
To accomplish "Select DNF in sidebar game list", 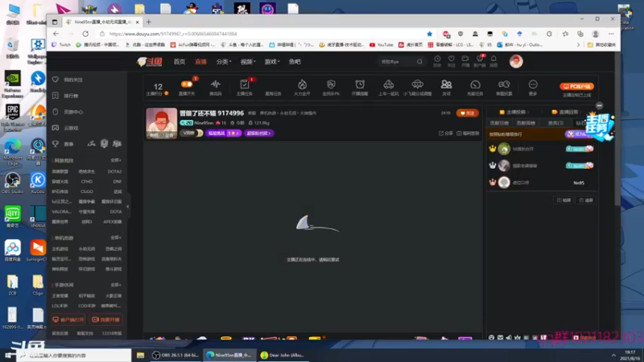I will click(118, 182).
